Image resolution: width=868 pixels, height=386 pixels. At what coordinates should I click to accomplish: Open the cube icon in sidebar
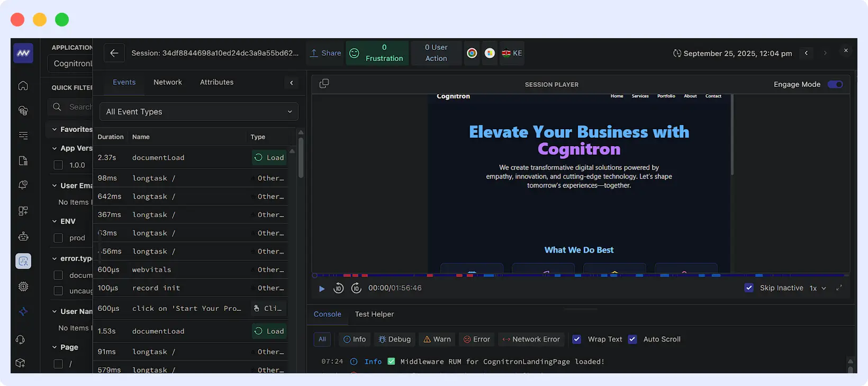tap(21, 363)
